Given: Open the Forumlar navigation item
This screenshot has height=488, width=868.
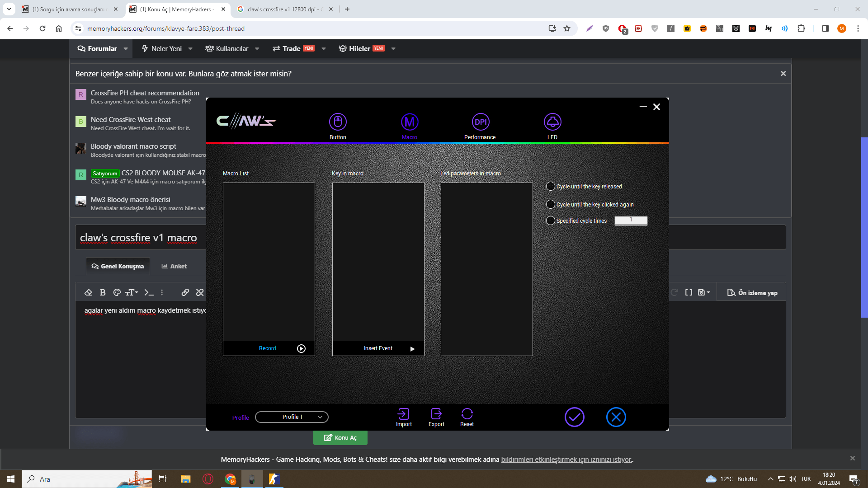Looking at the screenshot, I should [x=97, y=49].
